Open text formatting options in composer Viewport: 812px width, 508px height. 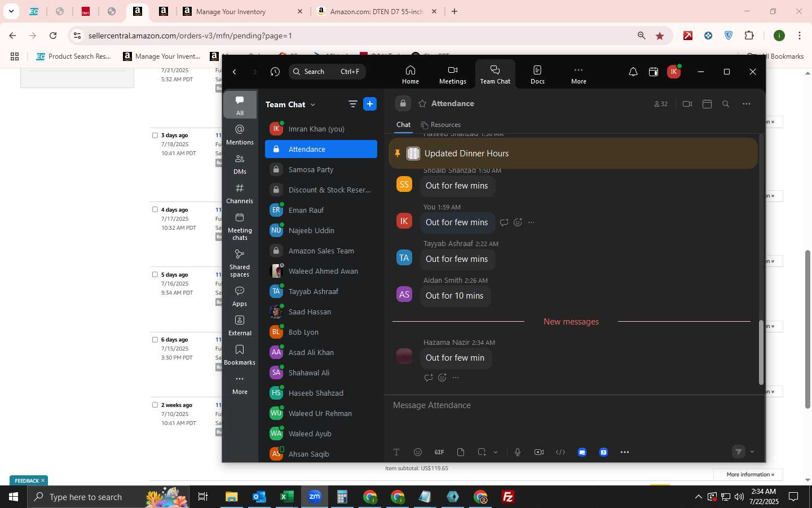pos(396,452)
